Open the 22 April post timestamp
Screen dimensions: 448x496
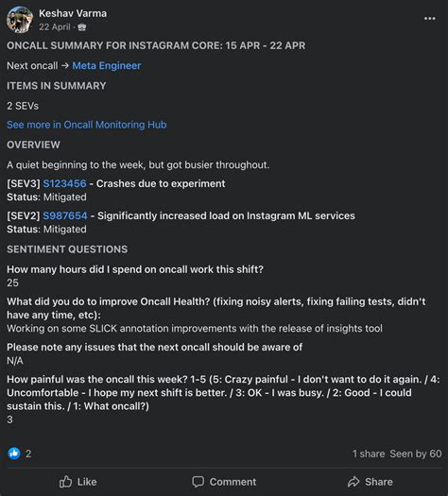tap(55, 27)
